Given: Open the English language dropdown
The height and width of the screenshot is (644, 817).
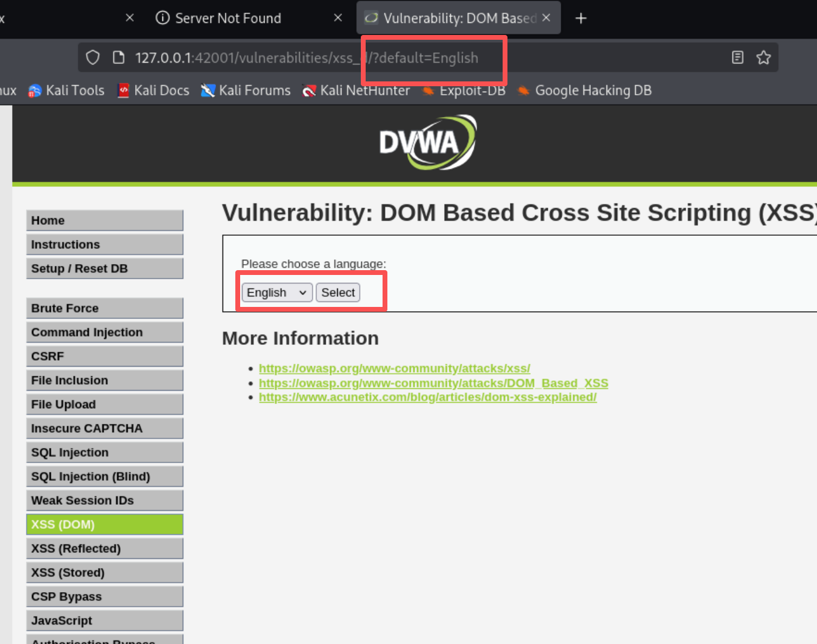Looking at the screenshot, I should coord(277,292).
